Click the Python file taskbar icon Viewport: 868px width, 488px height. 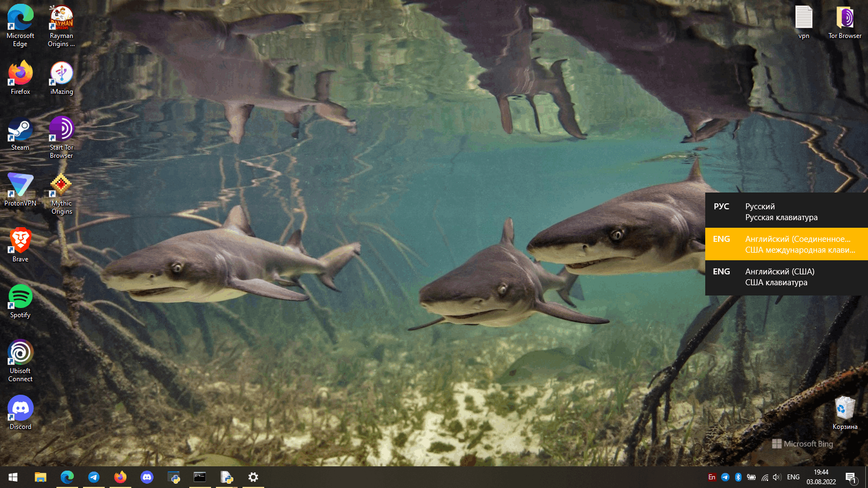[x=227, y=477]
